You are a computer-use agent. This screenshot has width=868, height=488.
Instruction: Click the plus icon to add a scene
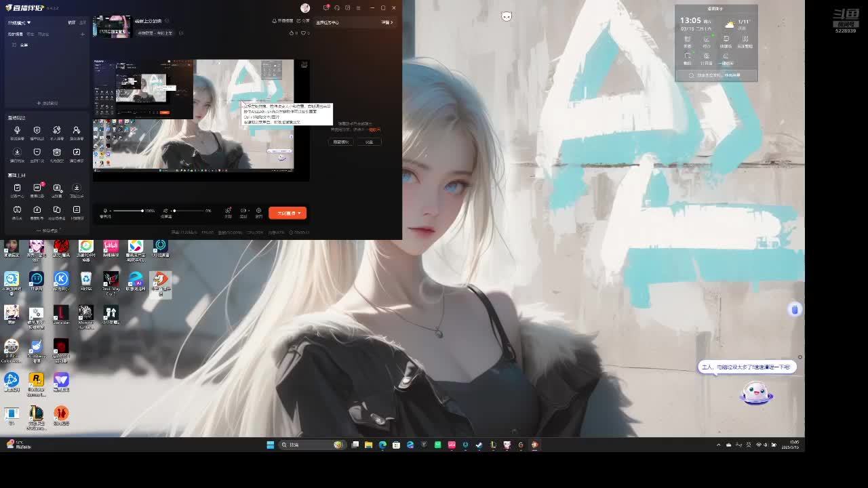tap(83, 34)
